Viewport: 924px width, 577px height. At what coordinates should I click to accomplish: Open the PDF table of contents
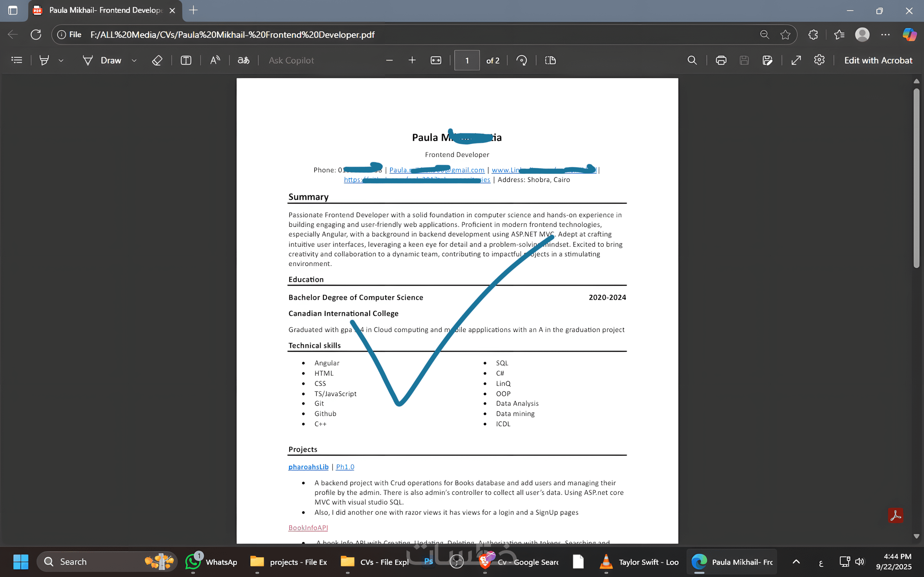coord(17,60)
